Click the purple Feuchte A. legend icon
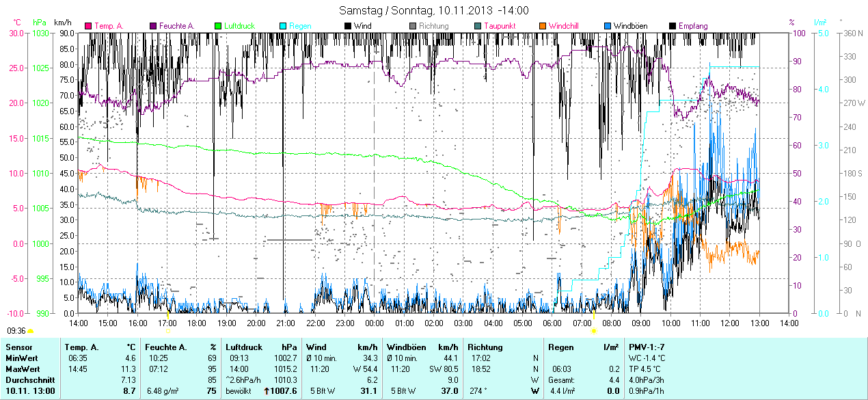Viewport: 868px width, 400px height. click(154, 26)
